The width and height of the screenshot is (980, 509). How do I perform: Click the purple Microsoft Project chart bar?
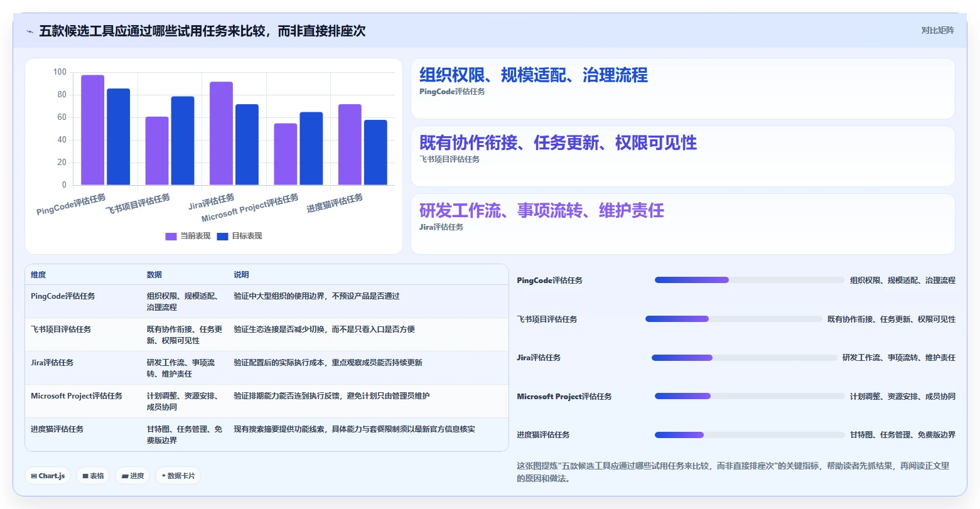(x=286, y=154)
